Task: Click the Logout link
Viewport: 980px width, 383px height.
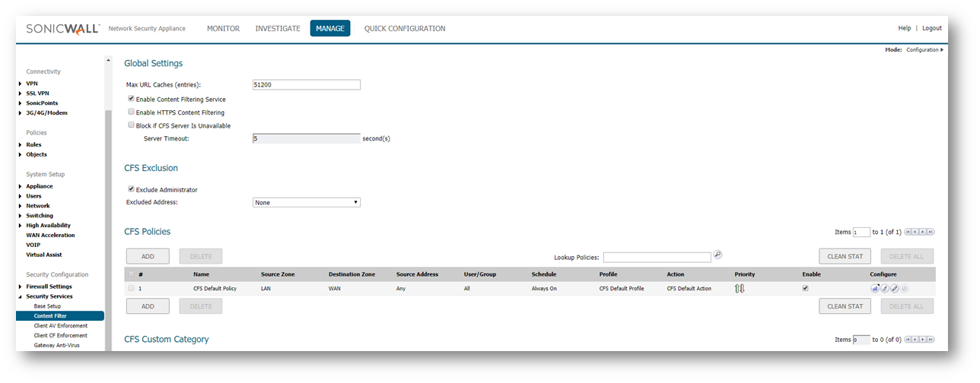Action: (931, 28)
